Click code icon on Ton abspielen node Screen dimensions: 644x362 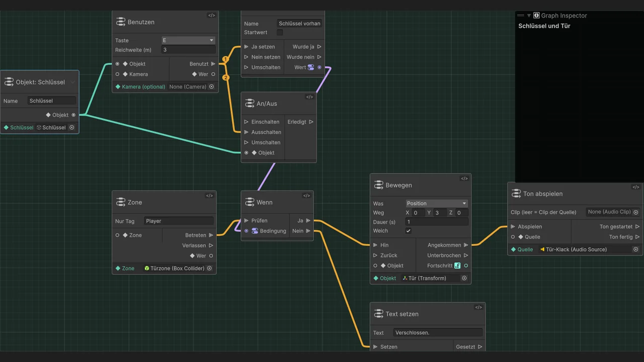[x=636, y=187]
